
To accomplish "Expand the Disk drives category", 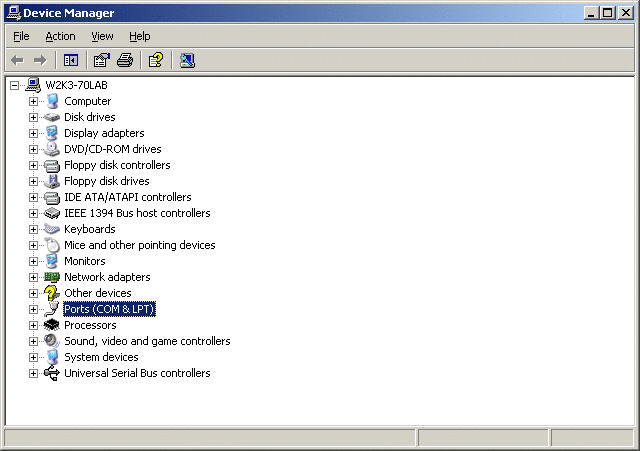I will (x=33, y=117).
